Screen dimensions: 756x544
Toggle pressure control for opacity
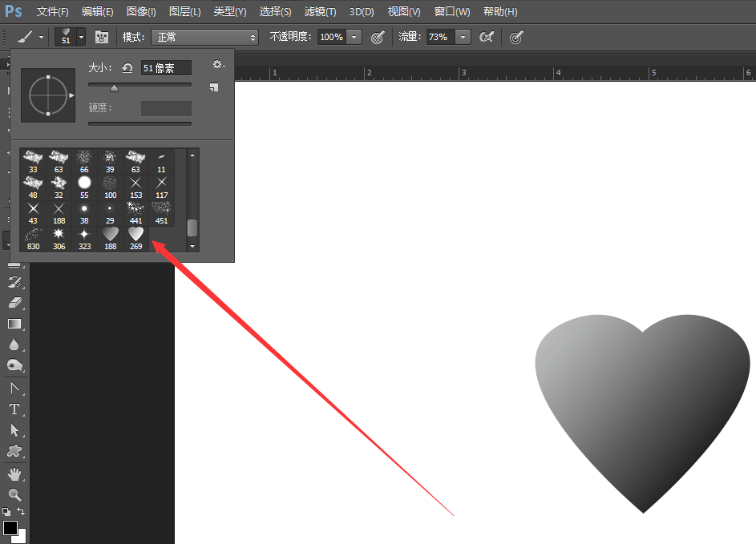(x=378, y=37)
